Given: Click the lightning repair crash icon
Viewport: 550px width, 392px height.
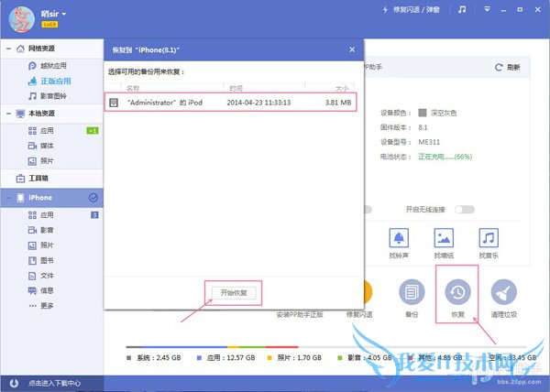Looking at the screenshot, I should click(385, 10).
